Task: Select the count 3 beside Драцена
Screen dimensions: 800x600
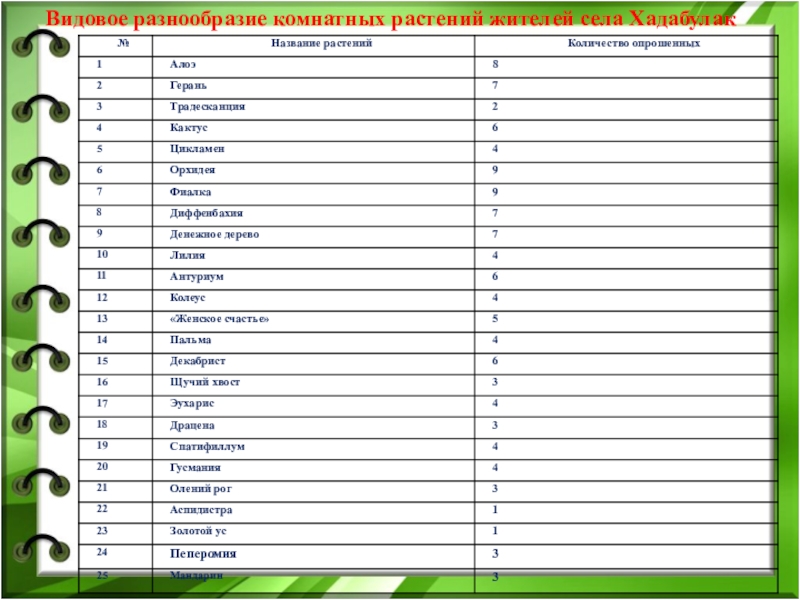Action: point(495,426)
